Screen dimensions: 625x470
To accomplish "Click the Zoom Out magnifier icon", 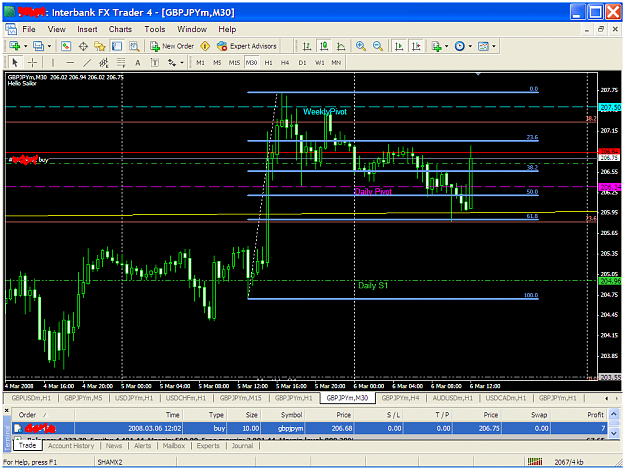I will (x=377, y=46).
